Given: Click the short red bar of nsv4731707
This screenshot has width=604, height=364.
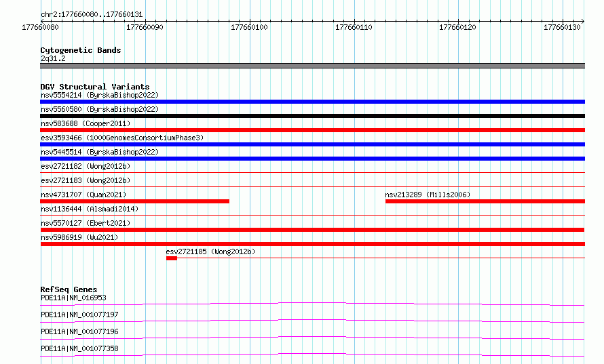Looking at the screenshot, I should [135, 201].
